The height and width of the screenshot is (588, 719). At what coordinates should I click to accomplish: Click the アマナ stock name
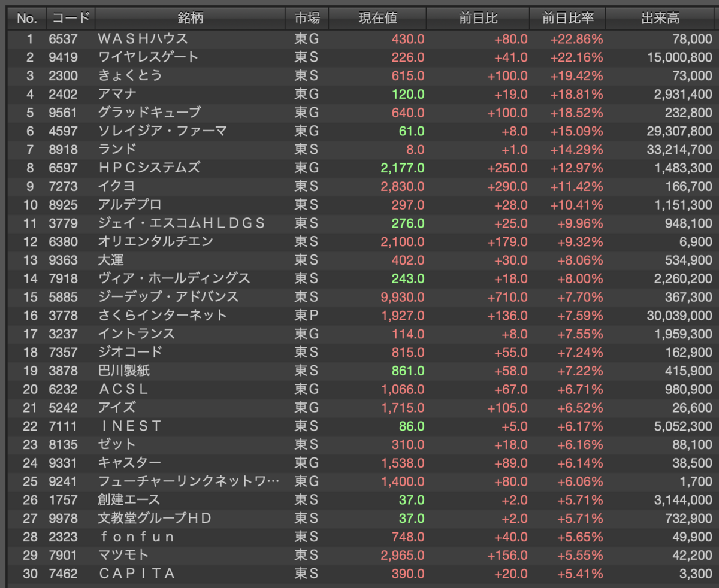click(117, 94)
